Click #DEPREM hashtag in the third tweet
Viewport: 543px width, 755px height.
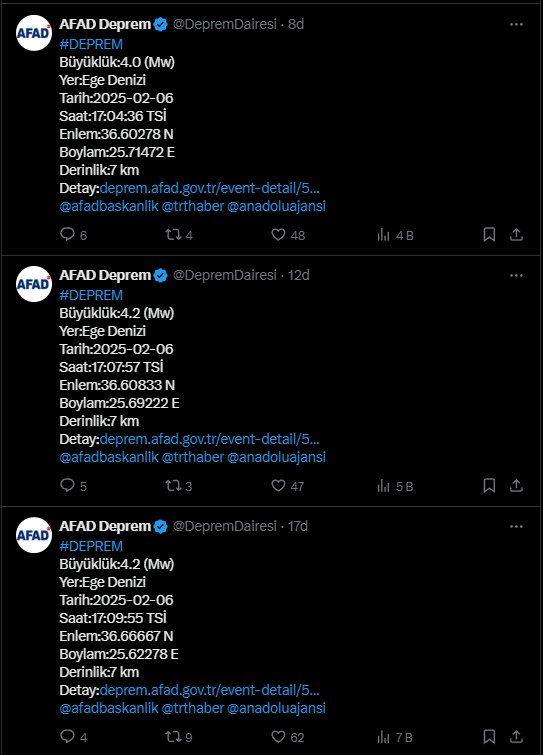91,546
